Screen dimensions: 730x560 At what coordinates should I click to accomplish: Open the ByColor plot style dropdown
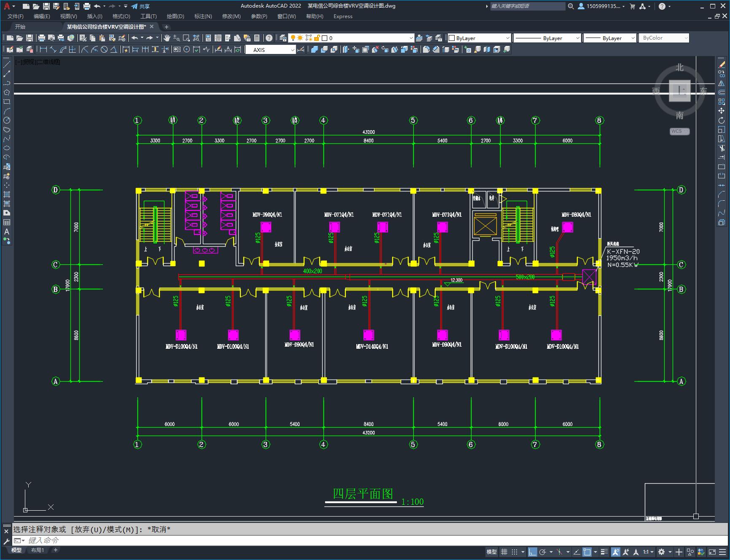664,38
